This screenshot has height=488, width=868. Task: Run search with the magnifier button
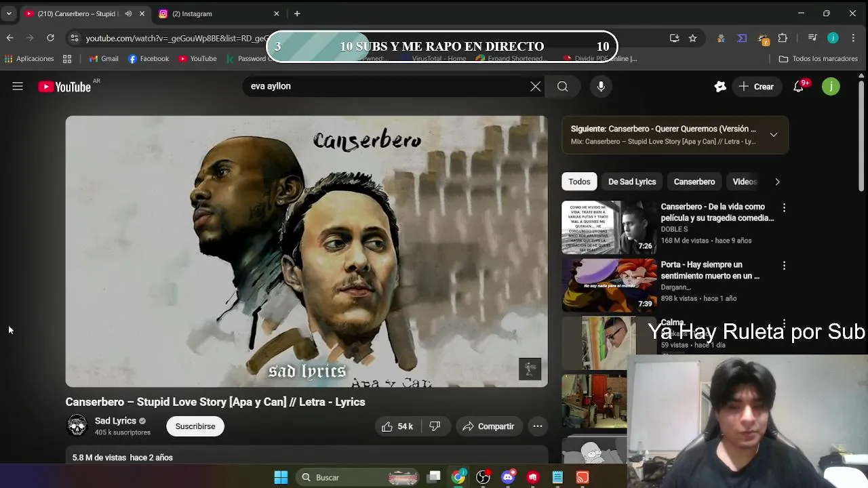coord(562,86)
